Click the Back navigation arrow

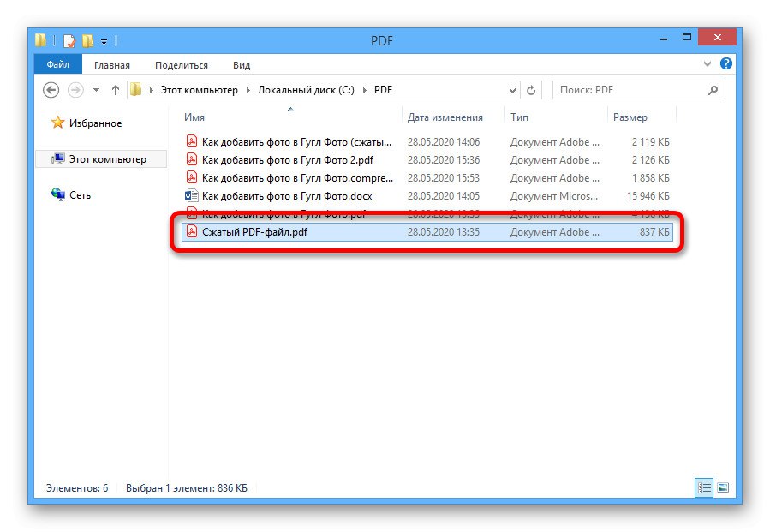[51, 89]
